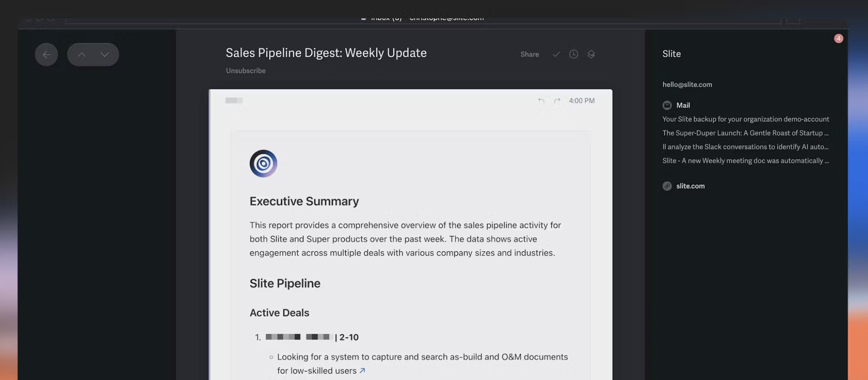Screen dimensions: 868x380
Task: Click the blurred sender name in email header
Action: [234, 100]
